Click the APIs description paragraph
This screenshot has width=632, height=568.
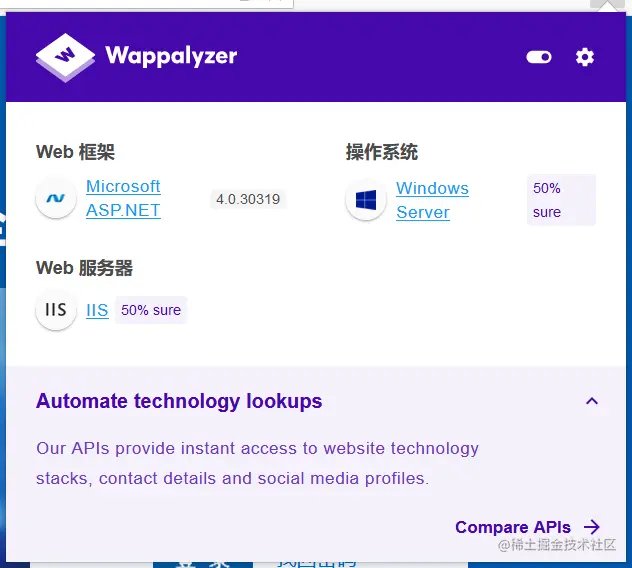tap(257, 464)
